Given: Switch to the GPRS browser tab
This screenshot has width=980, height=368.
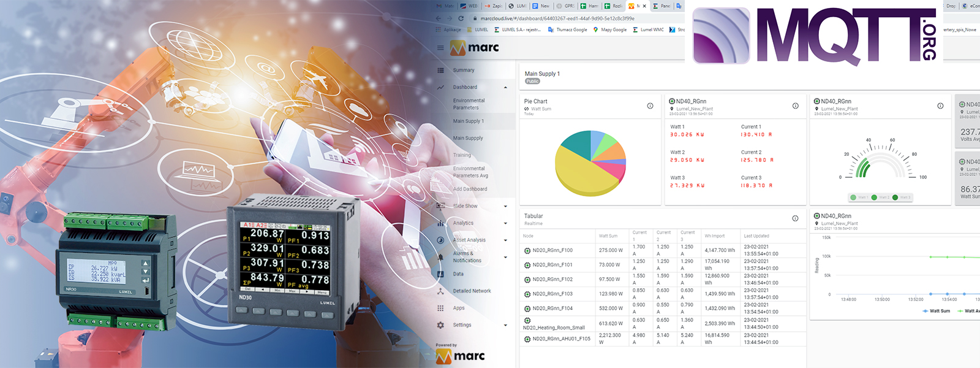Looking at the screenshot, I should [x=565, y=6].
